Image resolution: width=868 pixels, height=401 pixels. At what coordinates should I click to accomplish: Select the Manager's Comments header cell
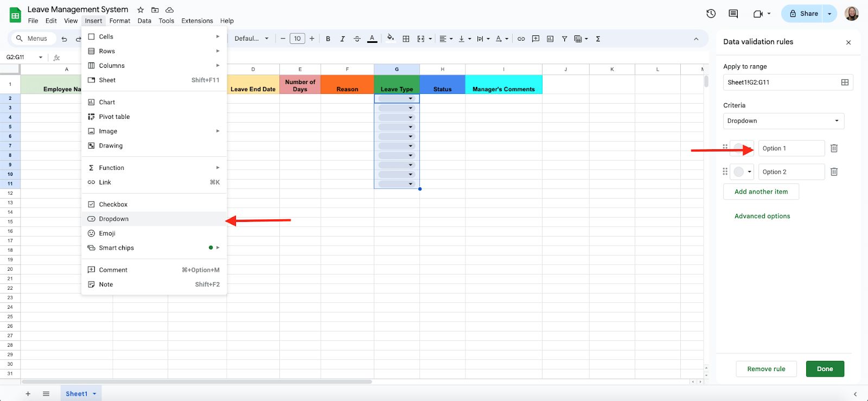click(x=503, y=85)
